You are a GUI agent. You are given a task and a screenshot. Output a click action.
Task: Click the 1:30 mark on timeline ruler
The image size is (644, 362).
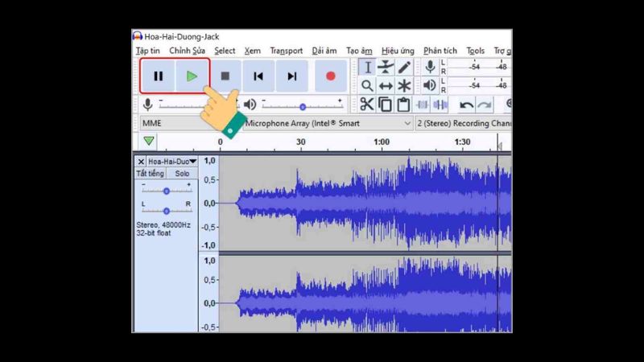click(462, 142)
